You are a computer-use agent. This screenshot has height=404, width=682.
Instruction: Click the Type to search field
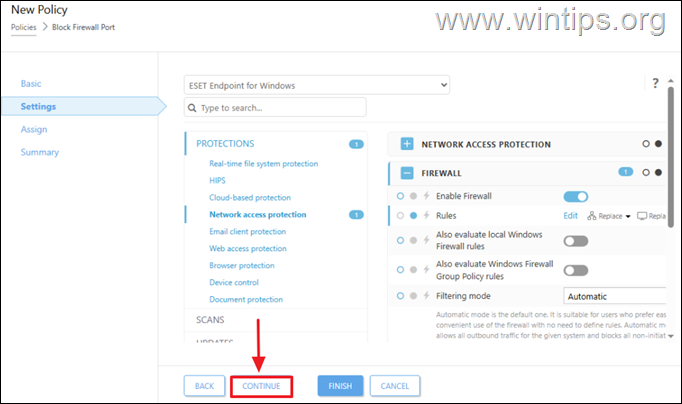click(275, 107)
